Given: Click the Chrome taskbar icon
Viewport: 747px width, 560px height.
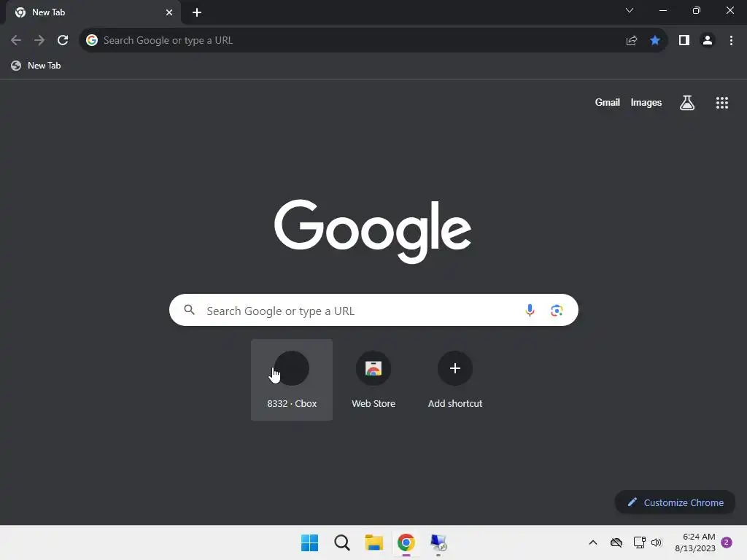Looking at the screenshot, I should [406, 542].
